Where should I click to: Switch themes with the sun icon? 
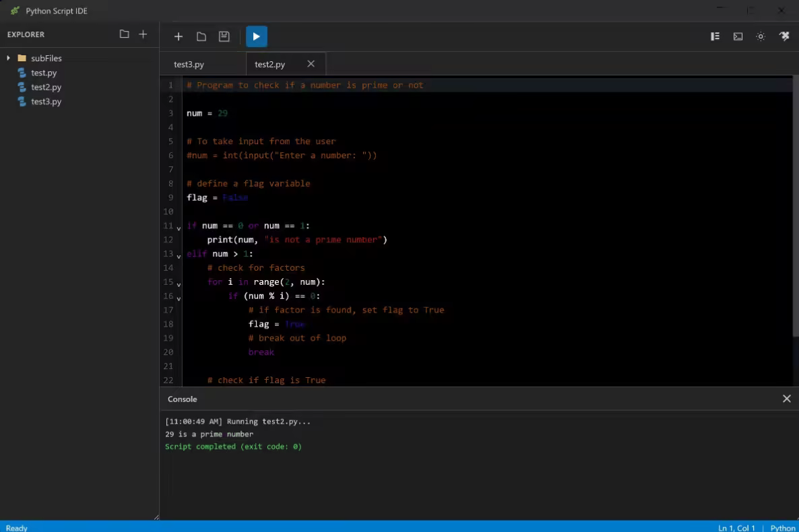pos(761,36)
